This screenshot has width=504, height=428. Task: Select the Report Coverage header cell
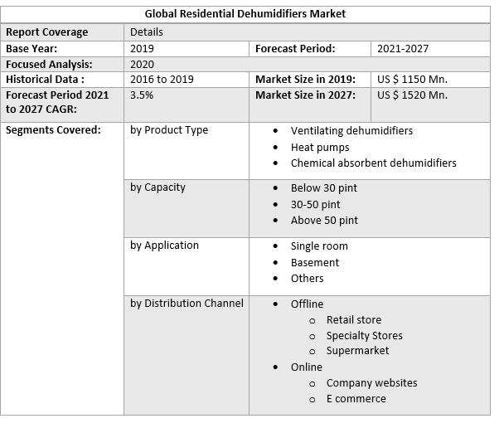(46, 32)
